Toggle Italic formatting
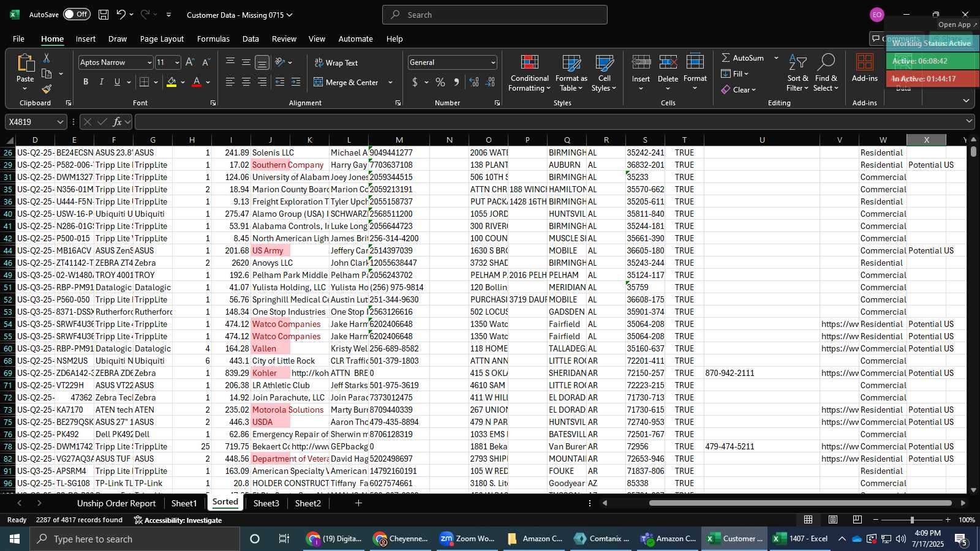The width and height of the screenshot is (980, 551). pos(102,82)
